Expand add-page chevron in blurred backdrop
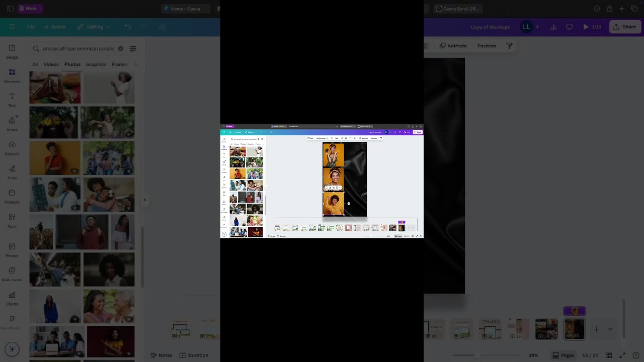 [x=610, y=329]
